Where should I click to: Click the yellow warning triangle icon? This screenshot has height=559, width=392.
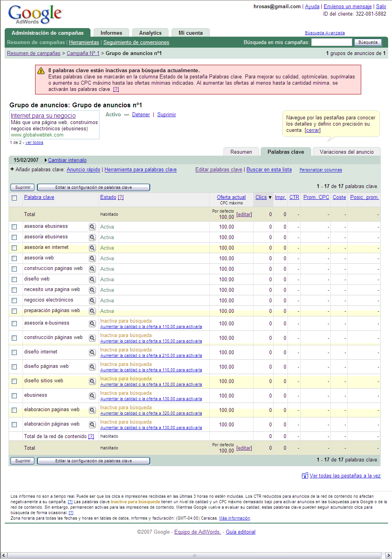[41, 71]
